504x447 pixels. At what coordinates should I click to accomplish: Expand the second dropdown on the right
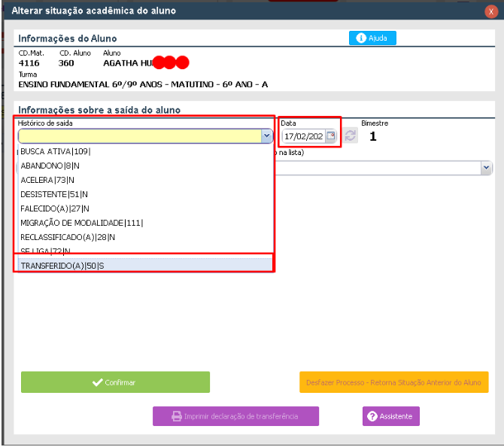(487, 167)
